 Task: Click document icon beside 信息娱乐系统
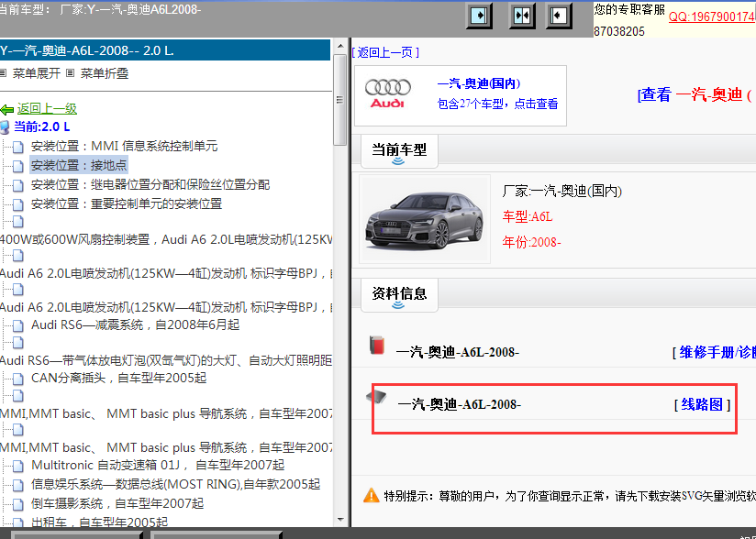[x=17, y=485]
